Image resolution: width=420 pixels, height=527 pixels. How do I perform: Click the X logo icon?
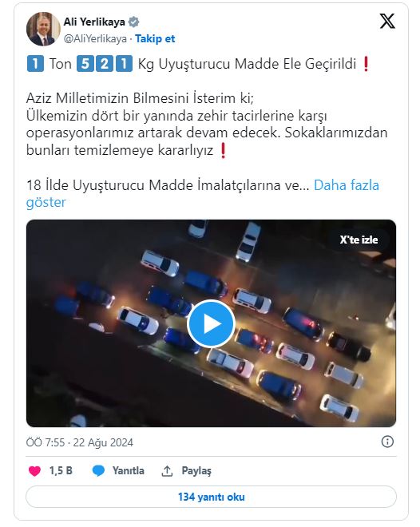387,22
